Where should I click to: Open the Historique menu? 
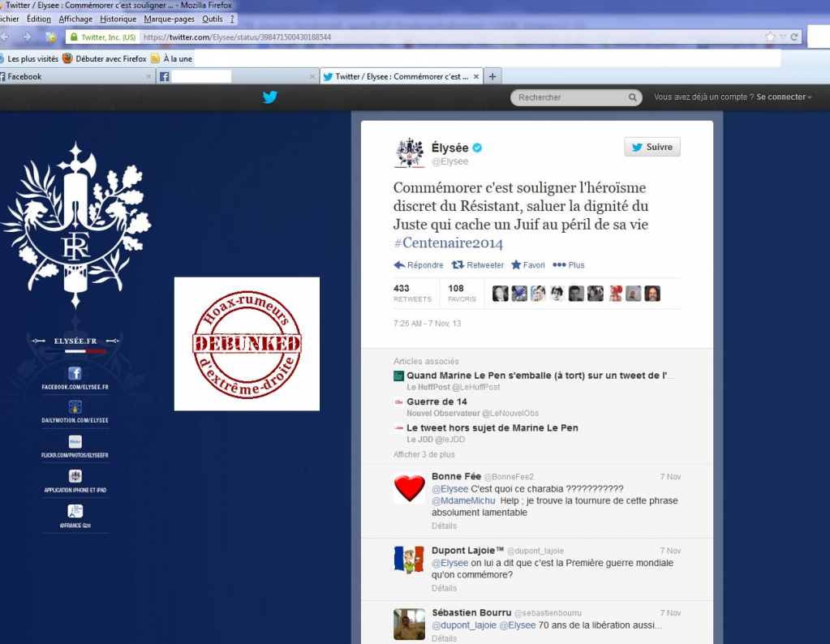point(118,19)
